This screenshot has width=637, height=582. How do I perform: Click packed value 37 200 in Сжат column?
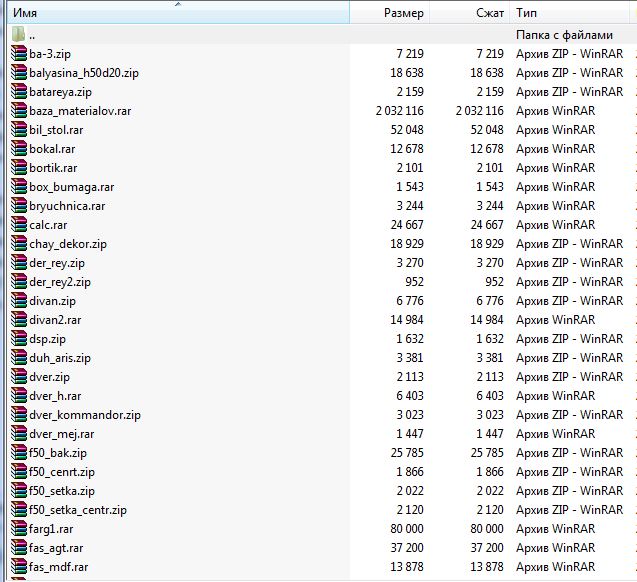tap(487, 548)
